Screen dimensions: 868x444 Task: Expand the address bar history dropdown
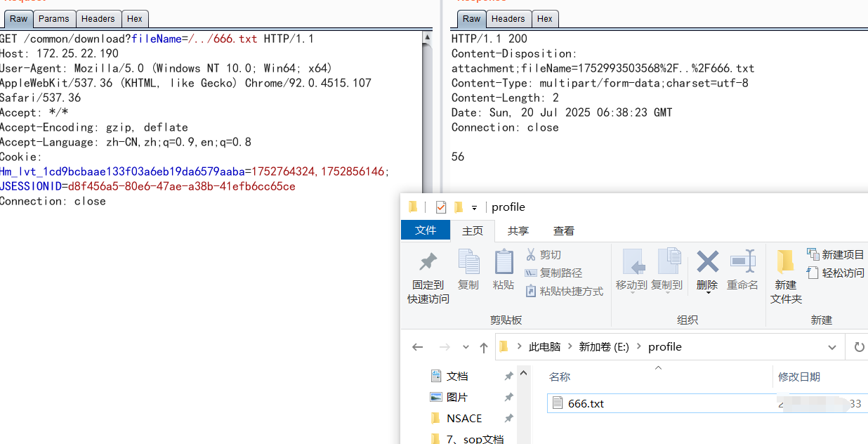coord(833,347)
